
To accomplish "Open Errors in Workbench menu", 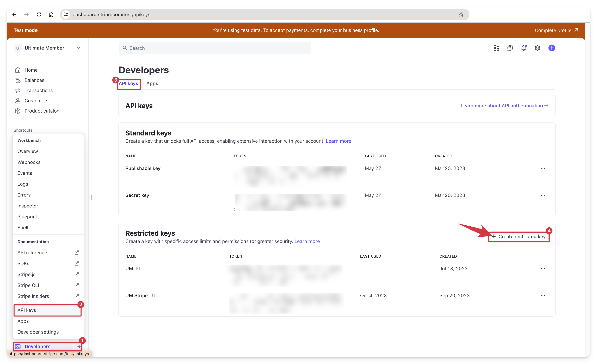I will (48, 195).
